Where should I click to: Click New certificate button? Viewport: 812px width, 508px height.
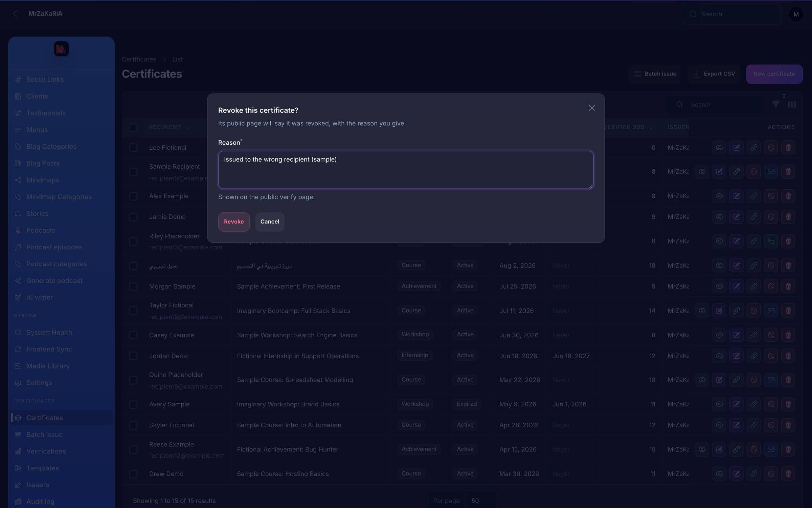pos(774,74)
